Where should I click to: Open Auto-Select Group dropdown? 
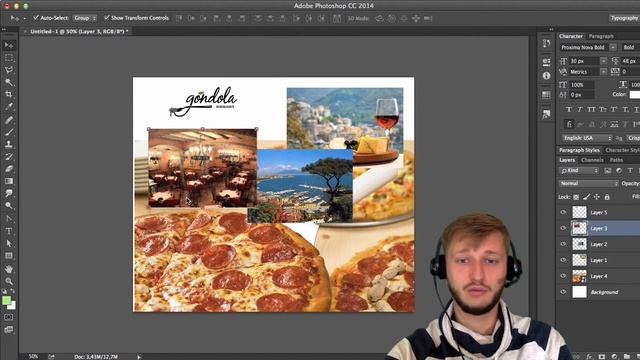pyautogui.click(x=85, y=18)
